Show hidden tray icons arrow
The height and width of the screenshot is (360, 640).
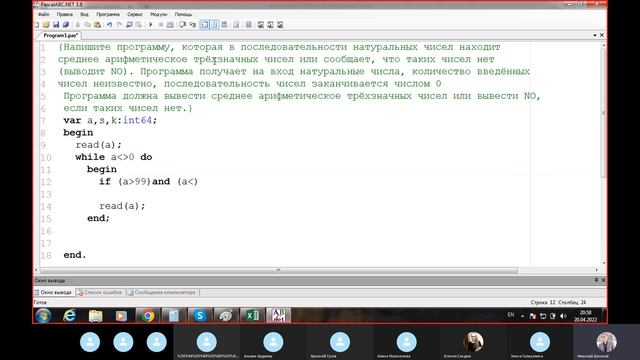(x=522, y=316)
